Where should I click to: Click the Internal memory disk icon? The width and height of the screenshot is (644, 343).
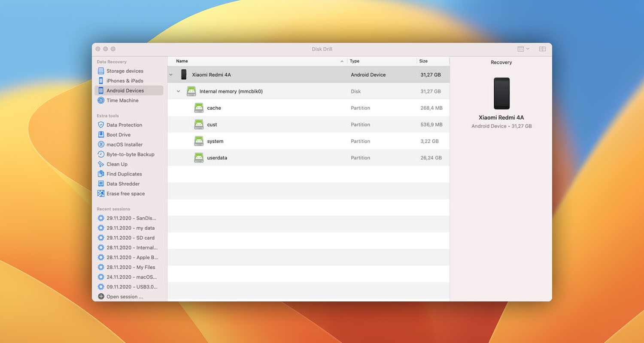[191, 91]
